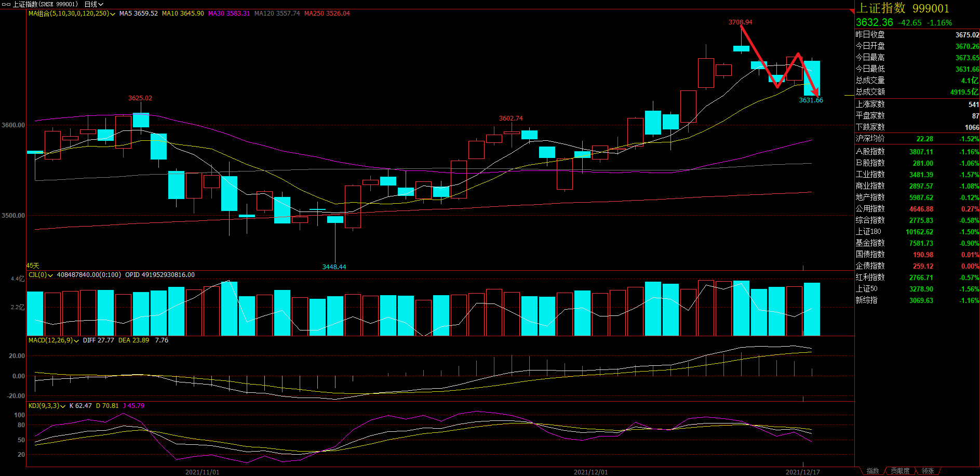Click the 3448.44 low price label
980x476 pixels.
pyautogui.click(x=334, y=267)
